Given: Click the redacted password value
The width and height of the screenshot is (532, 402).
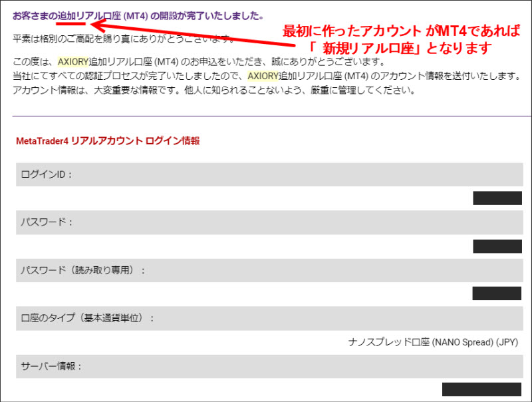Looking at the screenshot, I should coord(497,246).
